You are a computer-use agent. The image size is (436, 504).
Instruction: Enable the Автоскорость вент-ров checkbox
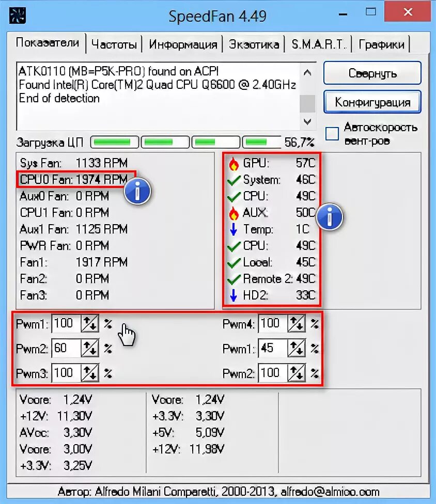click(332, 134)
